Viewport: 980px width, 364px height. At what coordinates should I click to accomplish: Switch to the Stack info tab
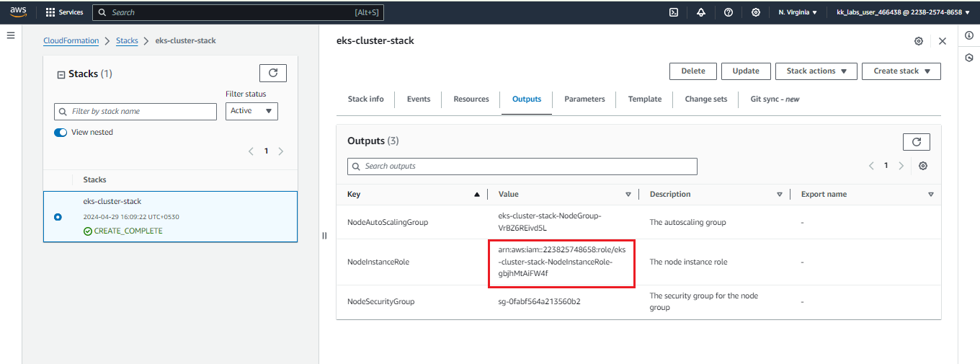(366, 99)
